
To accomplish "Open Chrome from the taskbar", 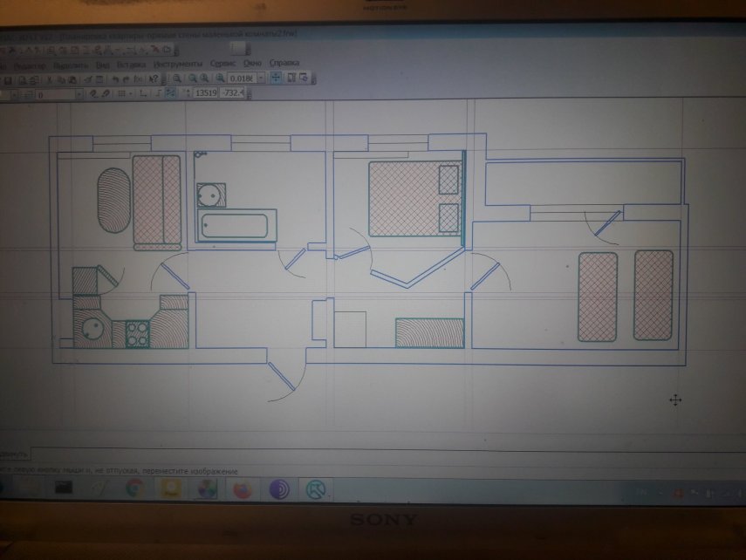I will 134,488.
